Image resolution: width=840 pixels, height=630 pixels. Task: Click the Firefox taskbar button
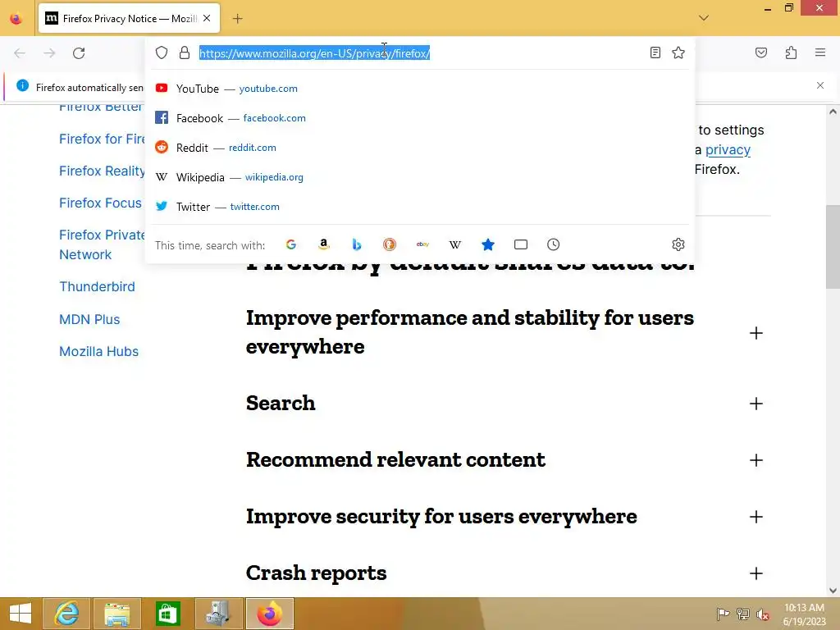(269, 614)
